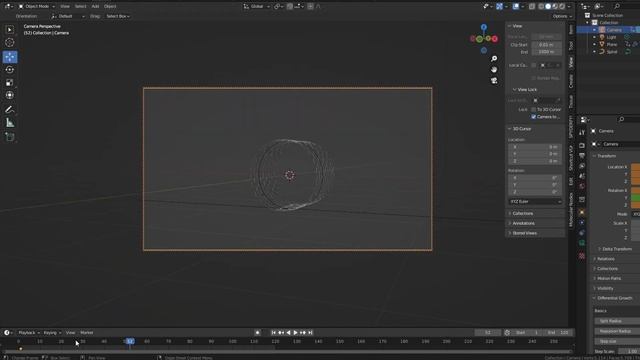This screenshot has width=640, height=360.
Task: Jump to the timeline end frame
Action: 310,333
